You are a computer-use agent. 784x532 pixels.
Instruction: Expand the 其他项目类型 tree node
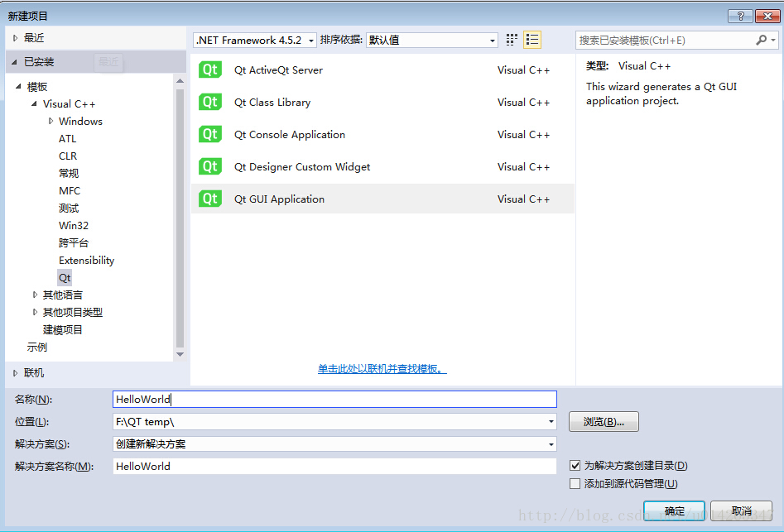point(35,312)
